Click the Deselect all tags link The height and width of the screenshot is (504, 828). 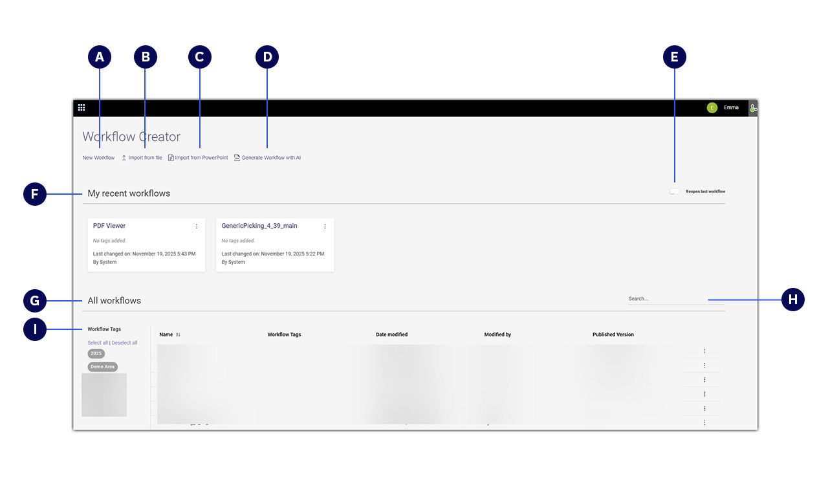click(x=124, y=343)
